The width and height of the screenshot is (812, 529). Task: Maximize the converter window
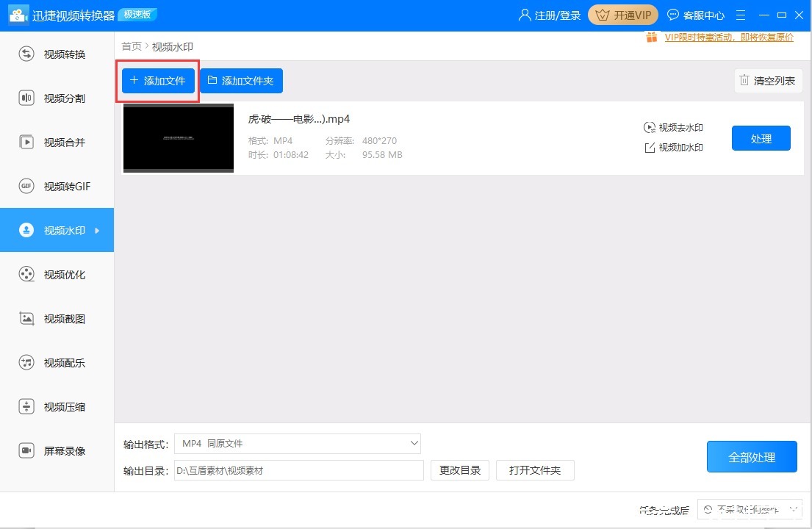tap(782, 15)
